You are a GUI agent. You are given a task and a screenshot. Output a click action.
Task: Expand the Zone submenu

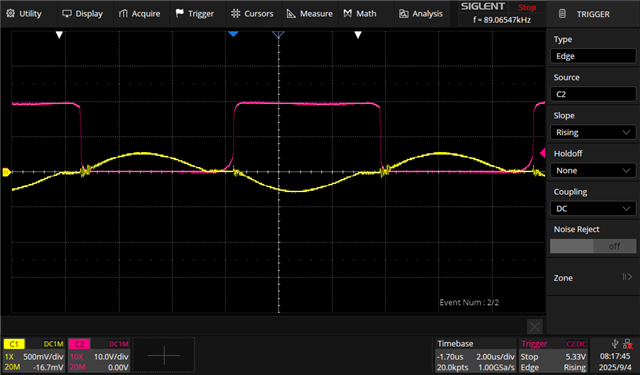(593, 277)
